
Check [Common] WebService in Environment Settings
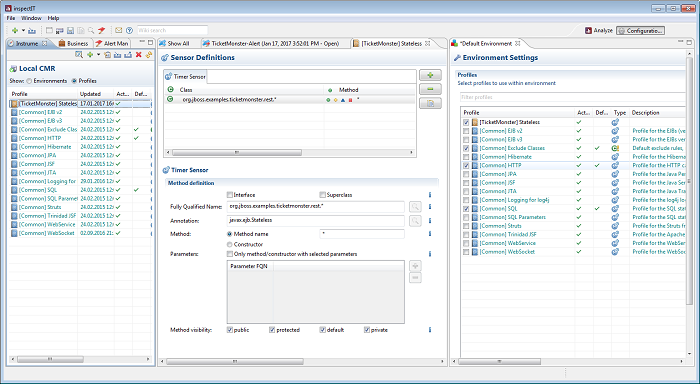[466, 244]
